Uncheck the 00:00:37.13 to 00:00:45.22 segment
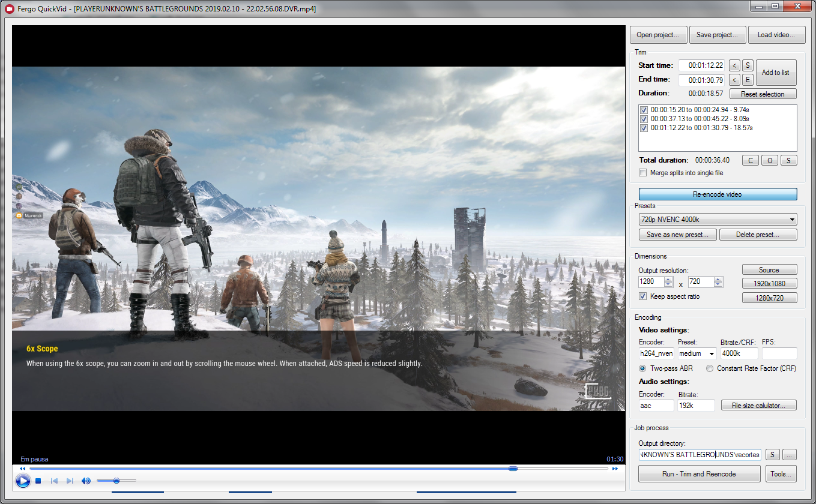 click(x=644, y=119)
